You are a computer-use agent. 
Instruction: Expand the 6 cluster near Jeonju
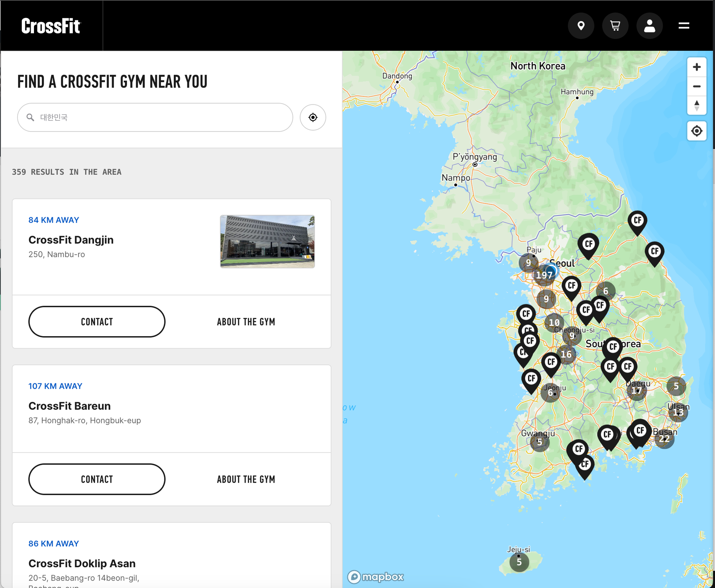(550, 393)
